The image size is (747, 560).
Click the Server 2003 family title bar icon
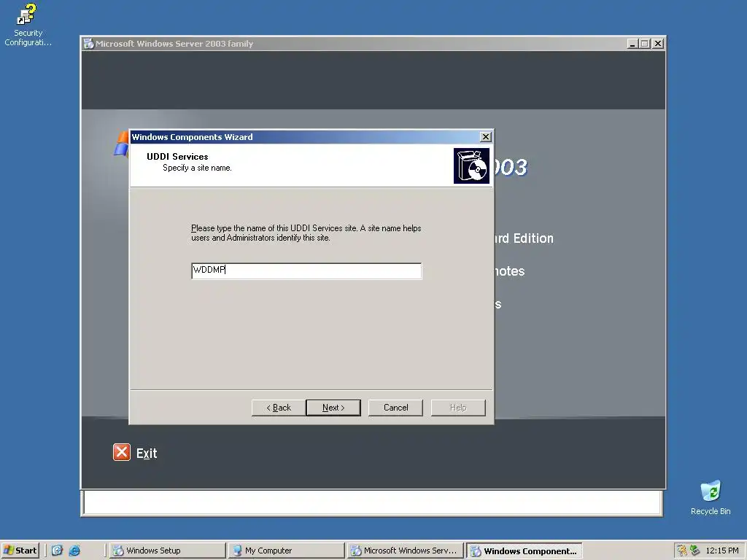(88, 44)
